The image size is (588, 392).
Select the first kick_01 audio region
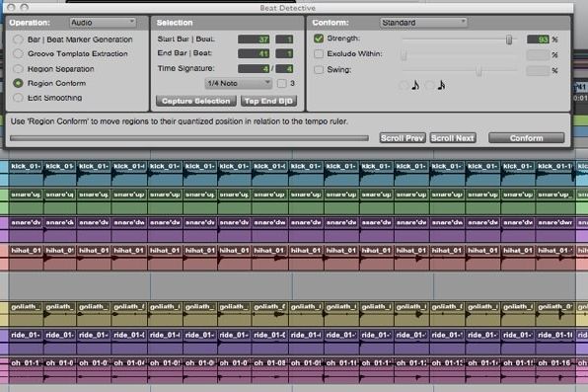point(26,173)
